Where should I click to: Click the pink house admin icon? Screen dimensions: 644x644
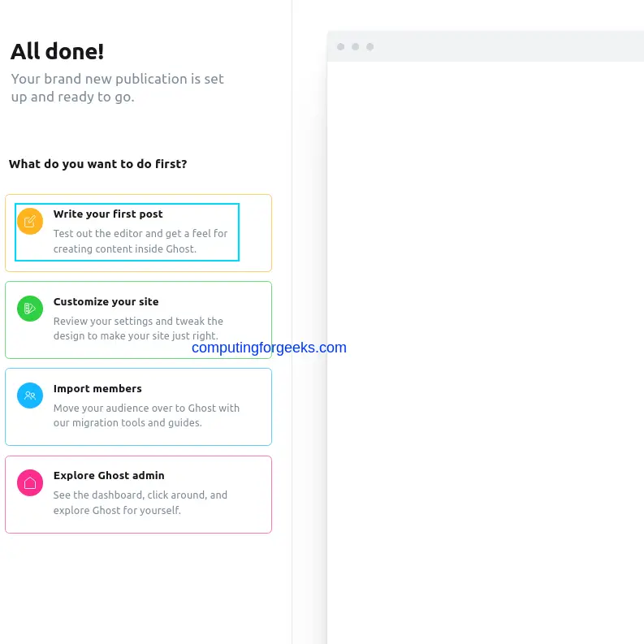pos(30,482)
